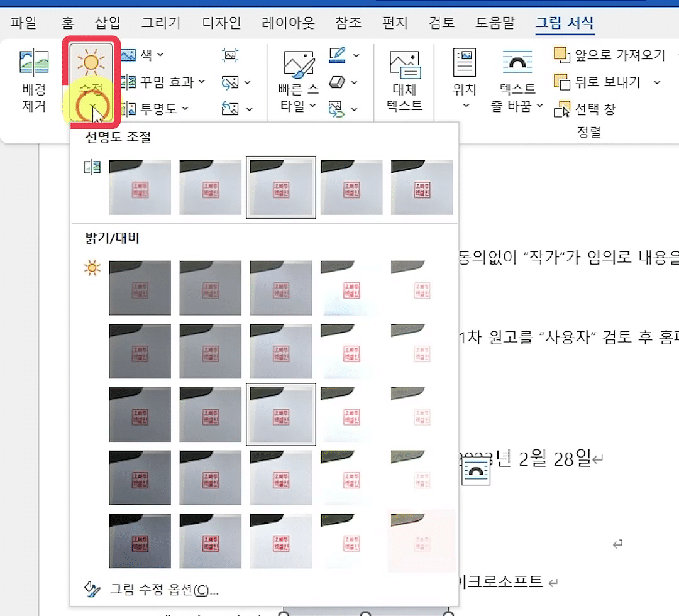Screen dimensions: 679x616
Task: Open the 투명도 dropdown
Action: point(155,109)
